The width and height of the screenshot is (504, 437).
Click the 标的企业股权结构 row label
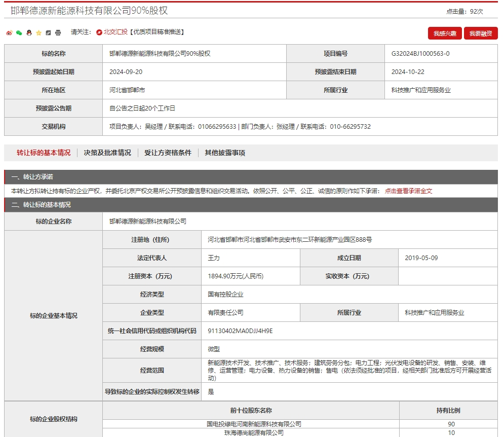[x=53, y=419]
